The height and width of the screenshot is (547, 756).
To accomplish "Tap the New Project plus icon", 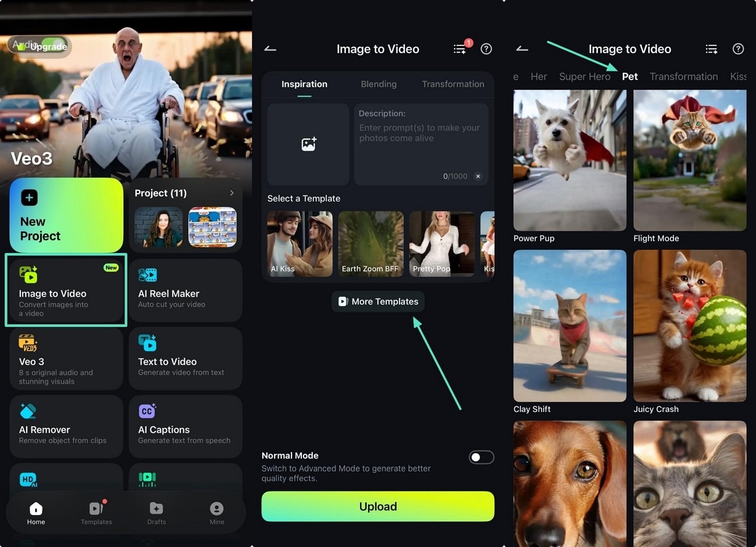I will [x=30, y=198].
